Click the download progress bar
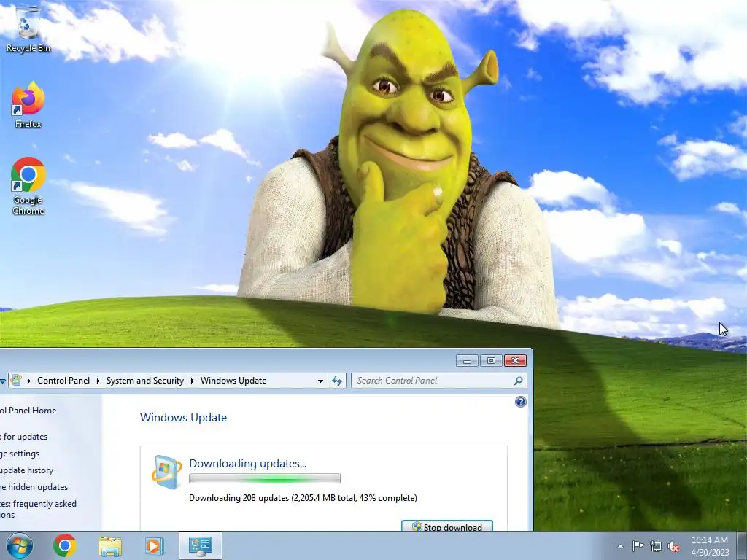747x560 pixels. (x=264, y=478)
